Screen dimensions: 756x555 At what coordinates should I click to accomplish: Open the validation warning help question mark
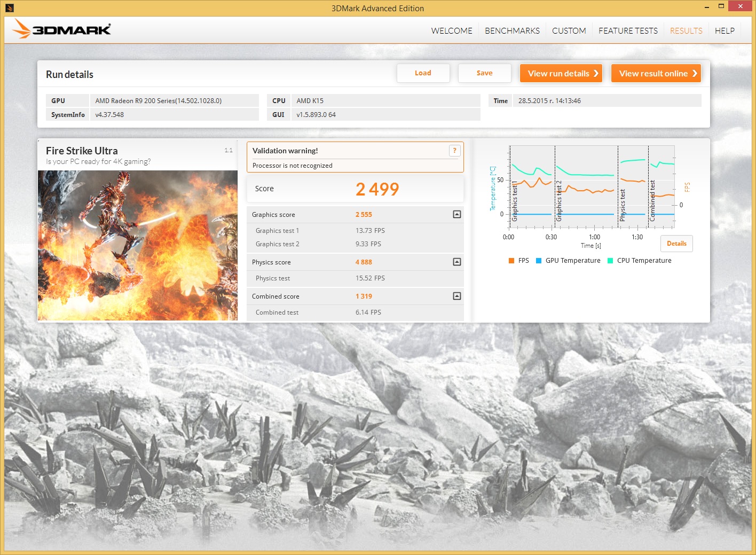(x=455, y=151)
